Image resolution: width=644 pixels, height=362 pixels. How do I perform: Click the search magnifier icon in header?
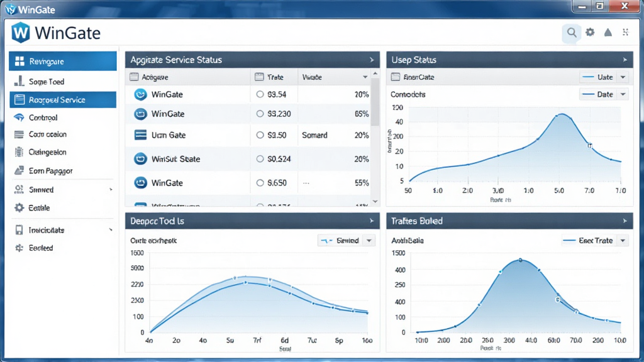571,33
